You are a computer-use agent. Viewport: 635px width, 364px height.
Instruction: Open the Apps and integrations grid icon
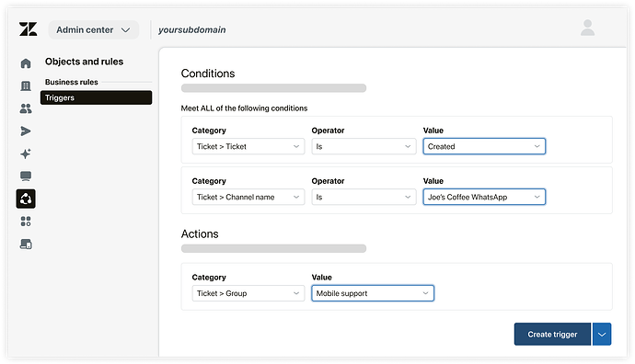[26, 222]
